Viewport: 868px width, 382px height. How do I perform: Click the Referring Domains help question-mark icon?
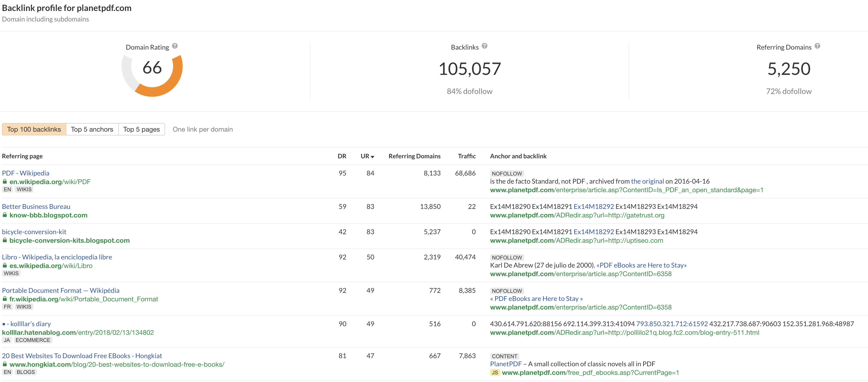click(x=817, y=46)
